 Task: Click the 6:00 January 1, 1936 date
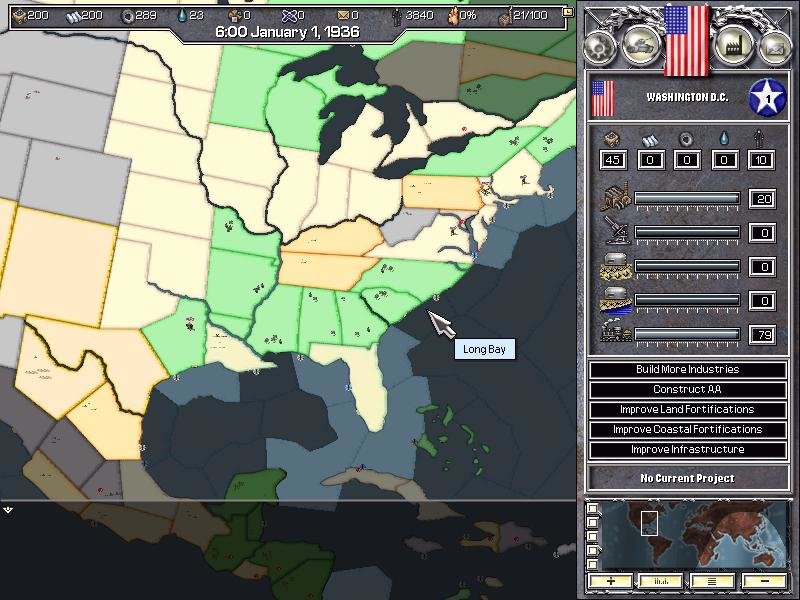[x=287, y=32]
